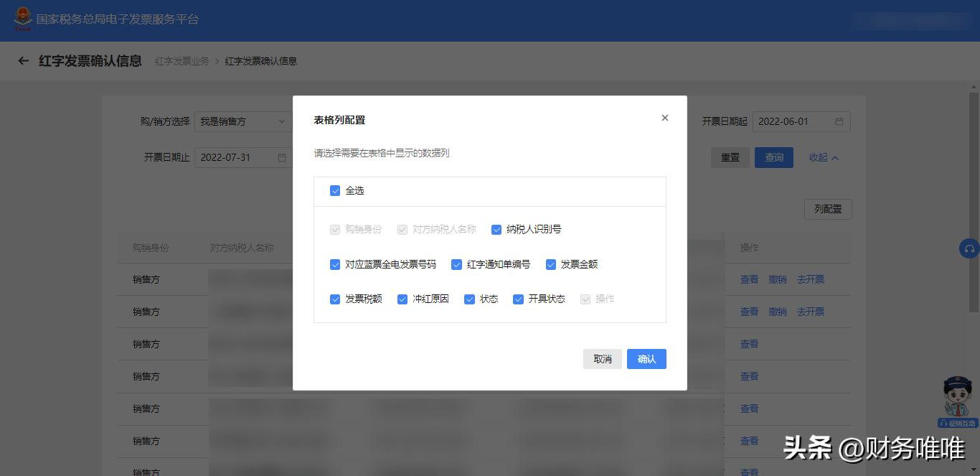
Task: Cancel the dialog with the 取消 button
Action: pos(602,358)
